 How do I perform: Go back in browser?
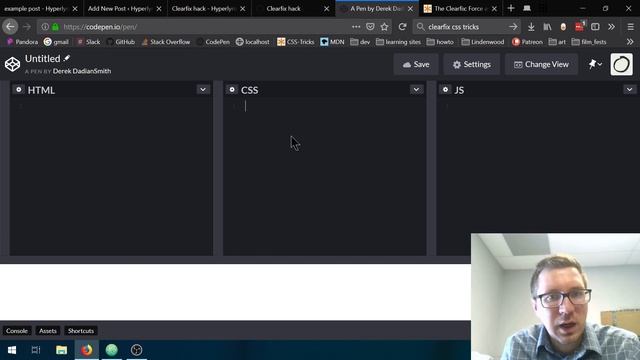[10, 27]
